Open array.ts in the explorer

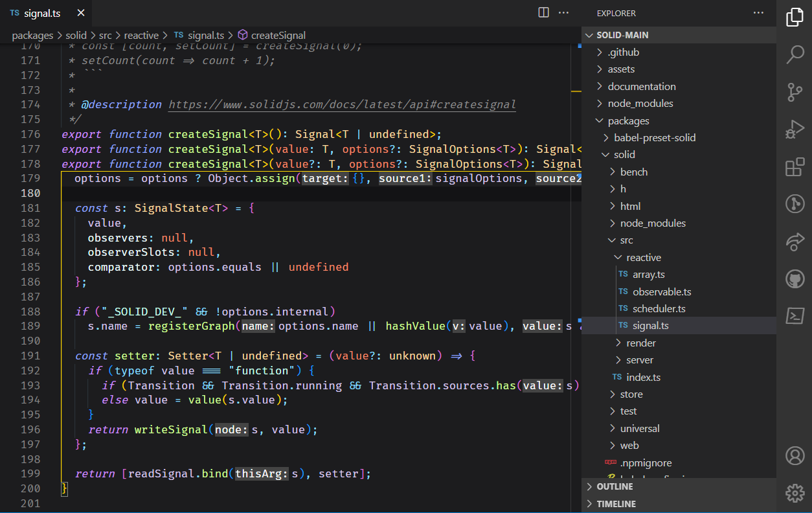[x=679, y=274]
